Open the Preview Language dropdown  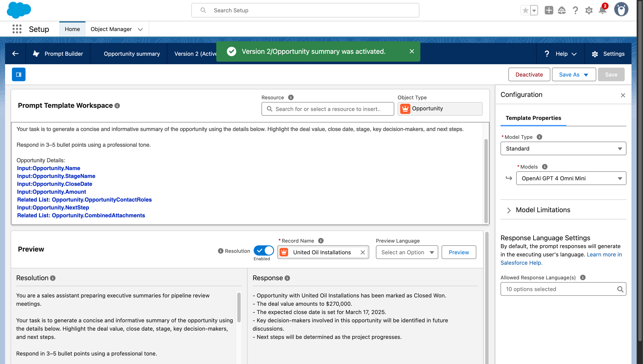pos(407,252)
